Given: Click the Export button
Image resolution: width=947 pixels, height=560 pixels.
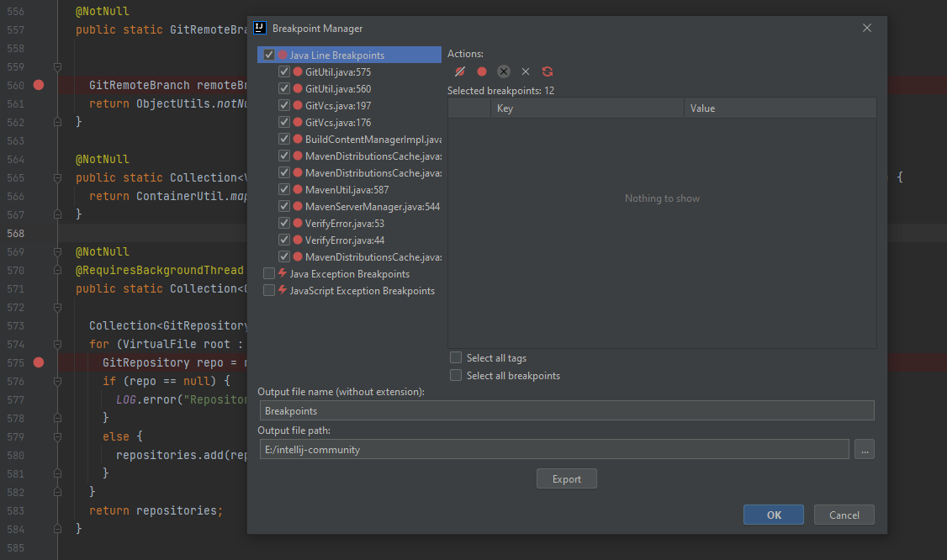Looking at the screenshot, I should tap(566, 478).
